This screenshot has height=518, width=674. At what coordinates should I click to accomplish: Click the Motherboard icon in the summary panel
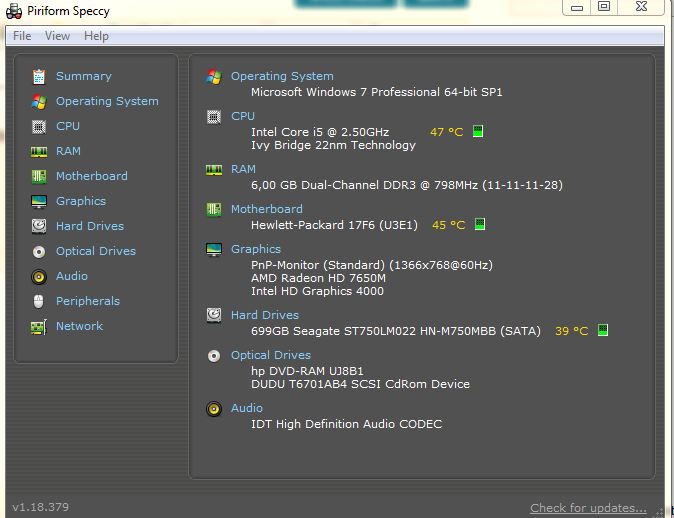(214, 210)
